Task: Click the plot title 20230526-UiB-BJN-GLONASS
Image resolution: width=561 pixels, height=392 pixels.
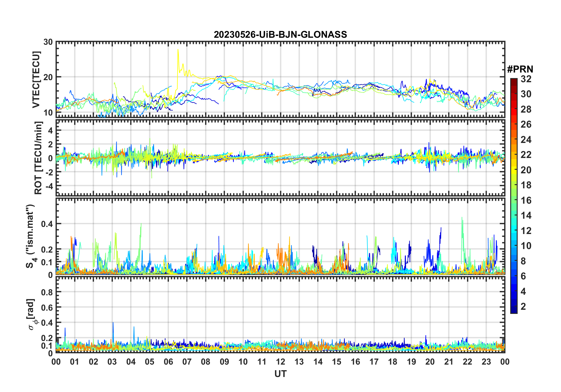Action: (x=280, y=35)
